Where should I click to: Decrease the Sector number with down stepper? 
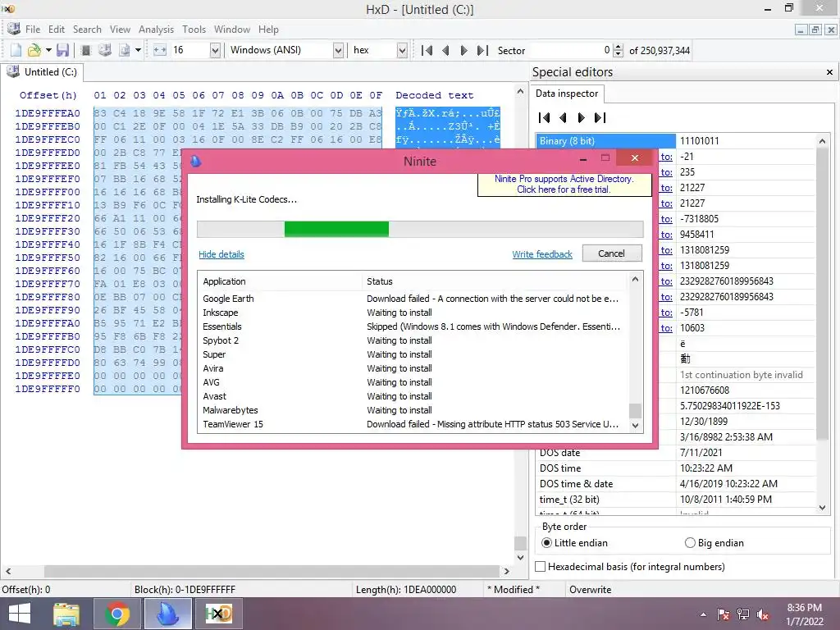point(619,54)
